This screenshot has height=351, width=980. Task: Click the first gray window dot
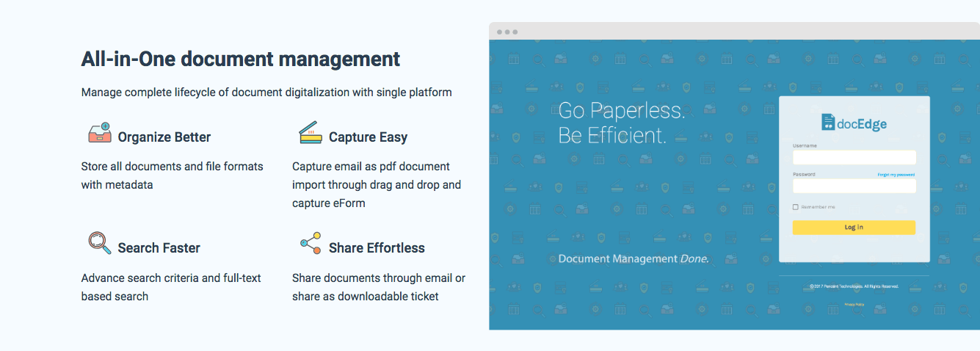click(x=500, y=32)
